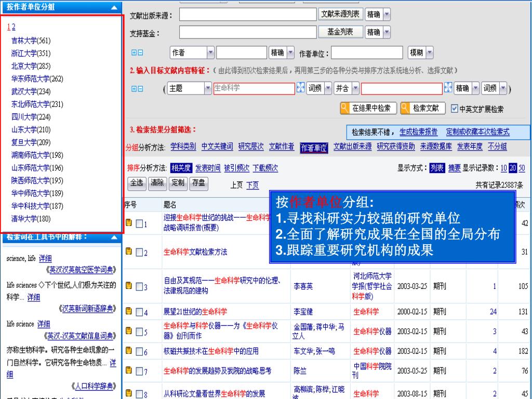Collapse the 按作者单位分组 panel arrow
Viewport: 532px width, 399px height.
pos(114,7)
